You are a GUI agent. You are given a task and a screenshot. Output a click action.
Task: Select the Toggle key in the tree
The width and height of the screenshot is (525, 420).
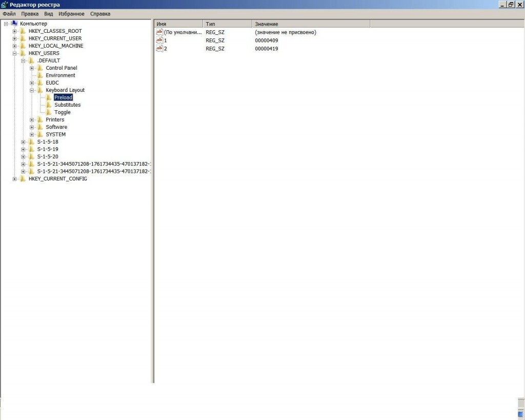[x=62, y=112]
